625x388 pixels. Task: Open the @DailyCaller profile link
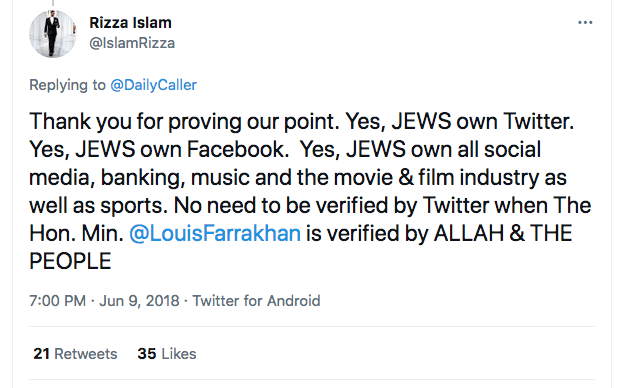(153, 85)
